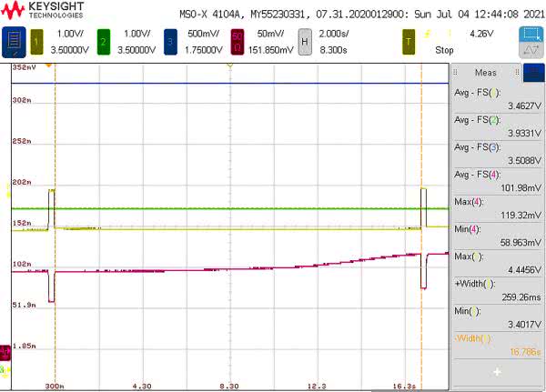
Task: Select the yellow channel 1 badge
Action: point(38,39)
